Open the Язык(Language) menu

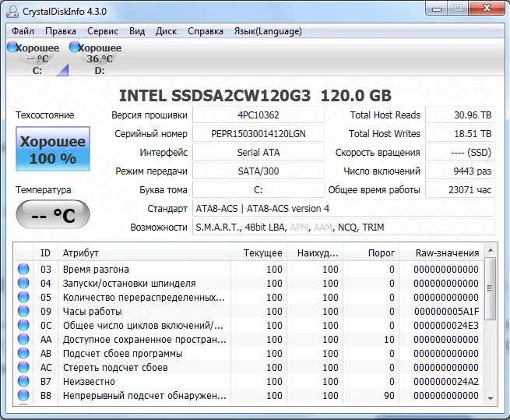pos(267,31)
